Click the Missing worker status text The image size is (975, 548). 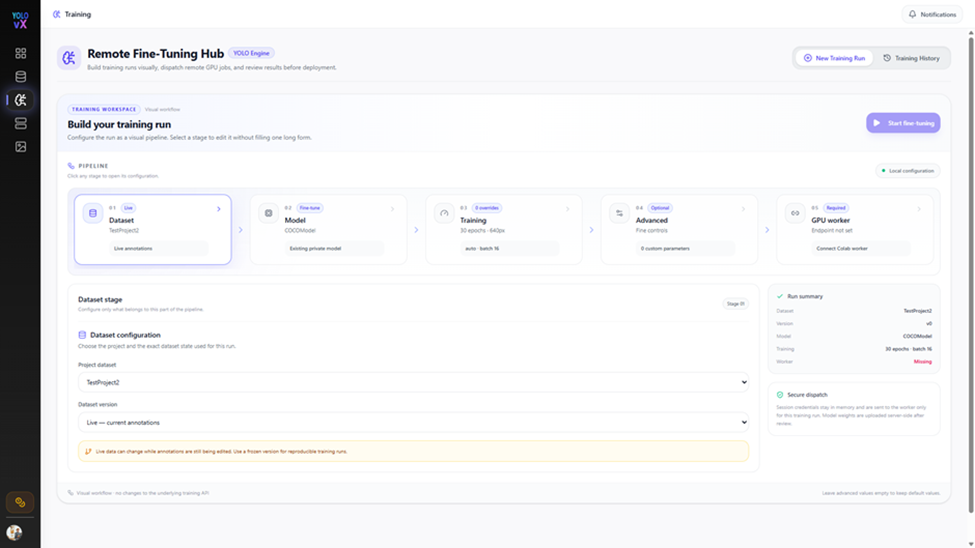click(922, 361)
